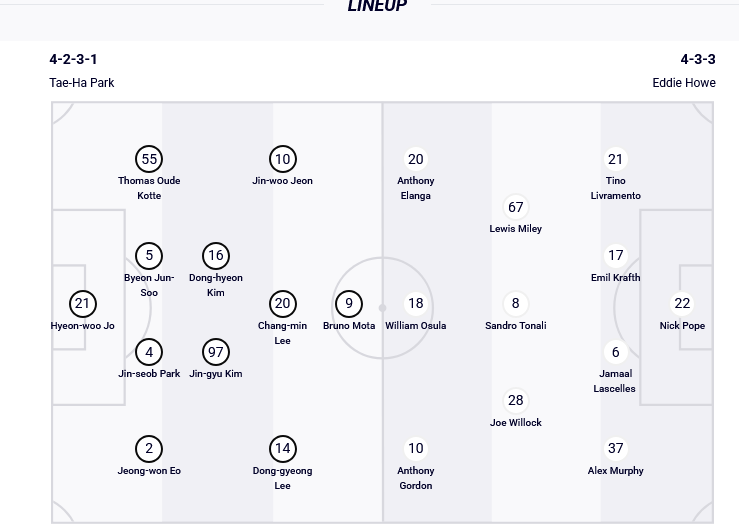Click the 4-3-3 formation label
Image resolution: width=739 pixels, height=532 pixels.
click(698, 60)
